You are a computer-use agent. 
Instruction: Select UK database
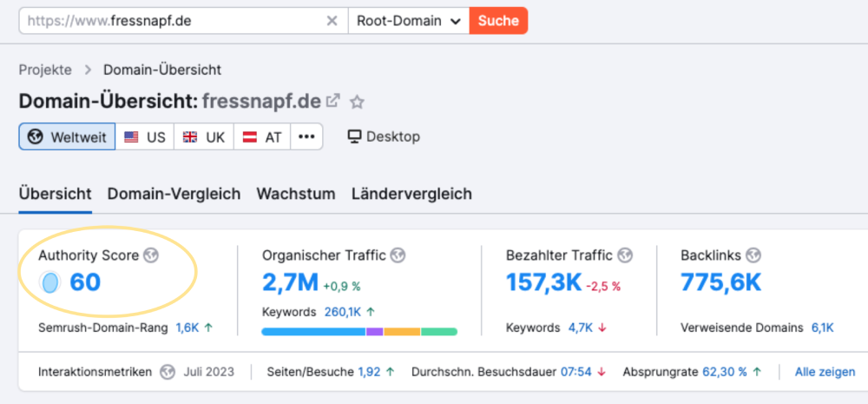click(204, 137)
